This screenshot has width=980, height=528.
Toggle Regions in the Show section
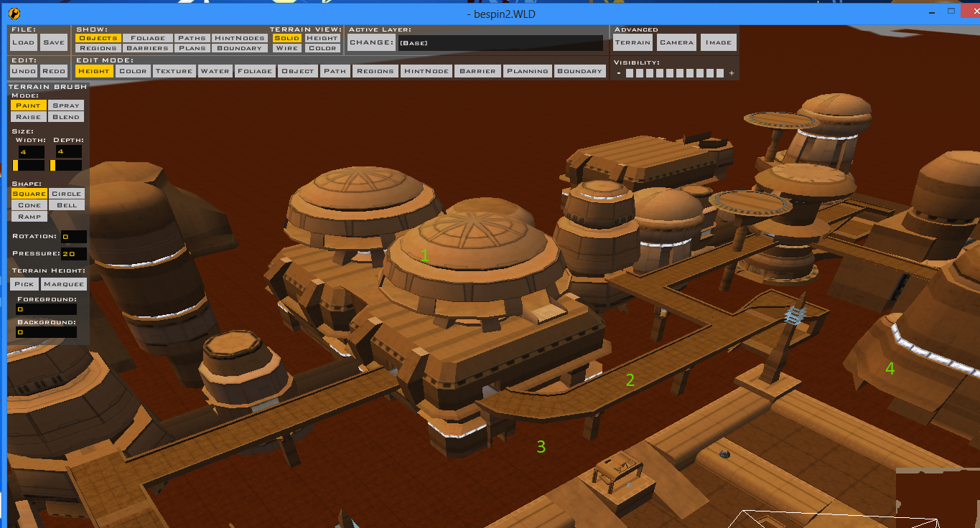[x=97, y=48]
